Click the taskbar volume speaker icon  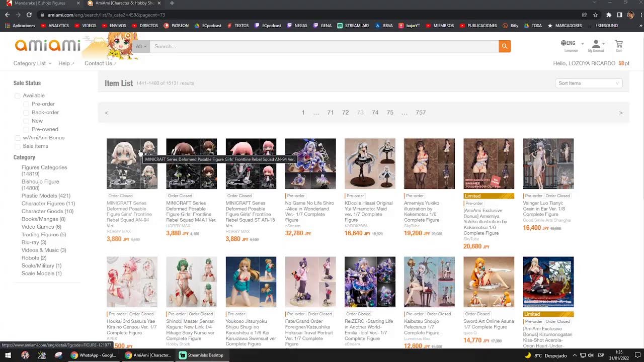click(590, 355)
